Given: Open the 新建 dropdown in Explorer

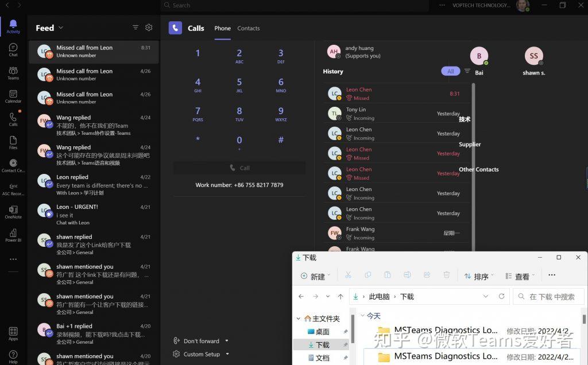Looking at the screenshot, I should coord(316,276).
